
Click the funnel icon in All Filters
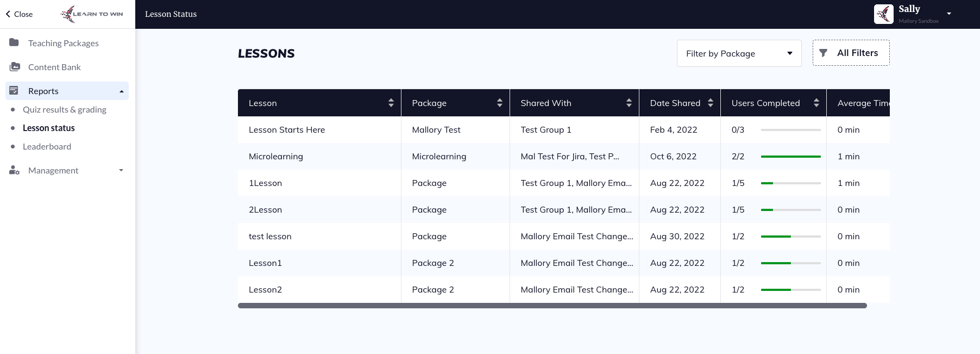pos(824,53)
